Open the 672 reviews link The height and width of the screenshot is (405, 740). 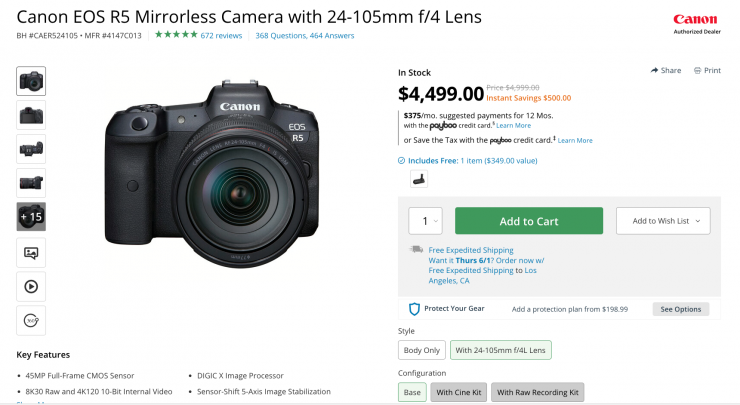pos(221,36)
